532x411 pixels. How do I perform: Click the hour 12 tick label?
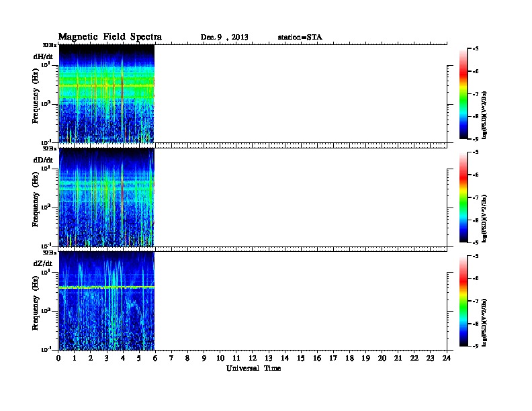tap(253, 359)
